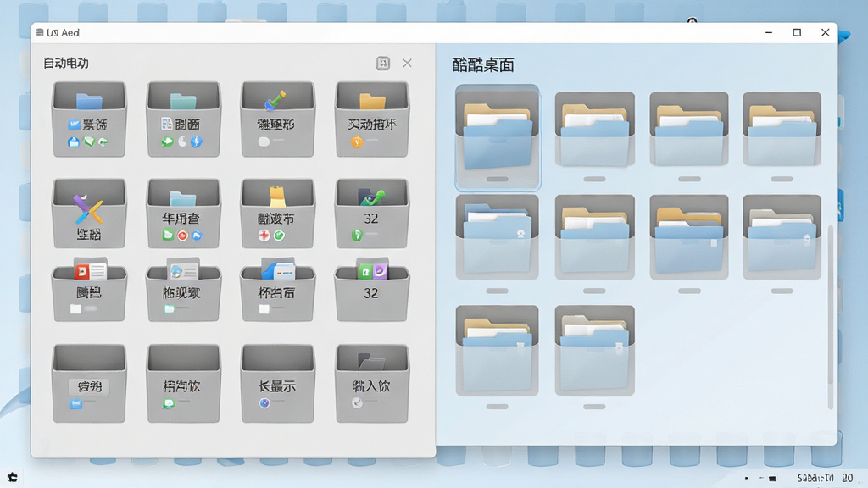
Task: Select the first folder in the "酷酷桌面" bottom row
Action: tap(497, 351)
